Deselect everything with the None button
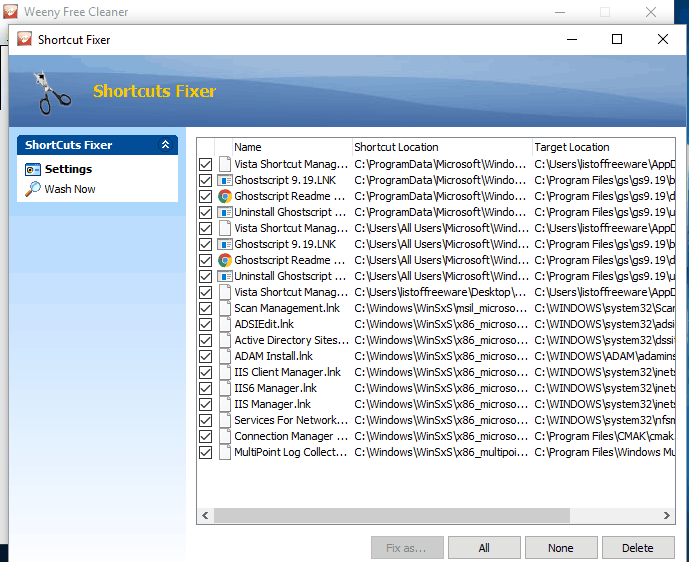This screenshot has width=689, height=562. [x=561, y=547]
